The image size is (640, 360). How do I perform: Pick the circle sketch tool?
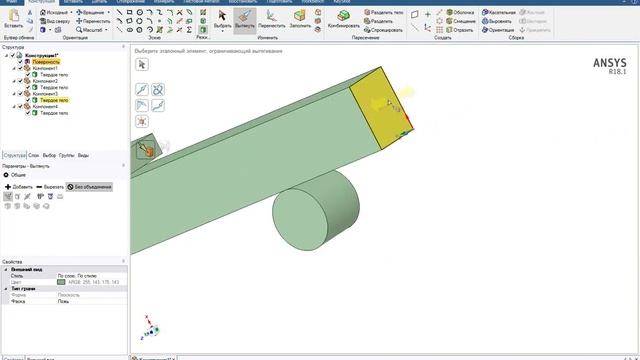click(140, 12)
